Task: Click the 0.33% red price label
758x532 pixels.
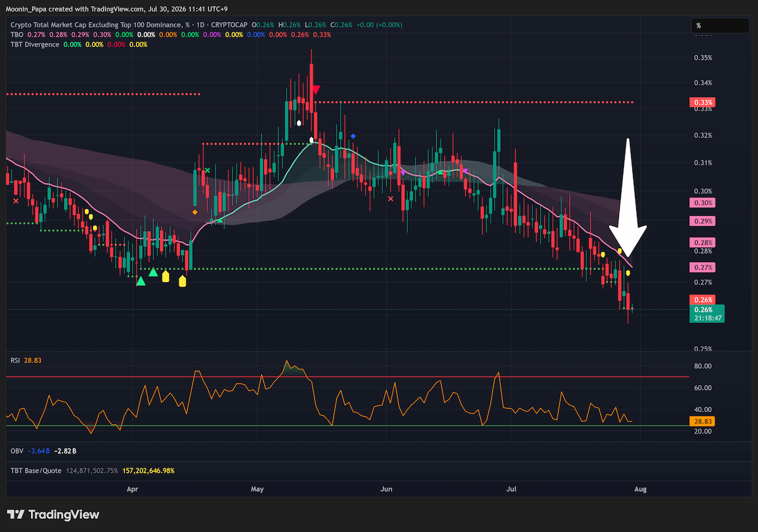Action: point(704,102)
